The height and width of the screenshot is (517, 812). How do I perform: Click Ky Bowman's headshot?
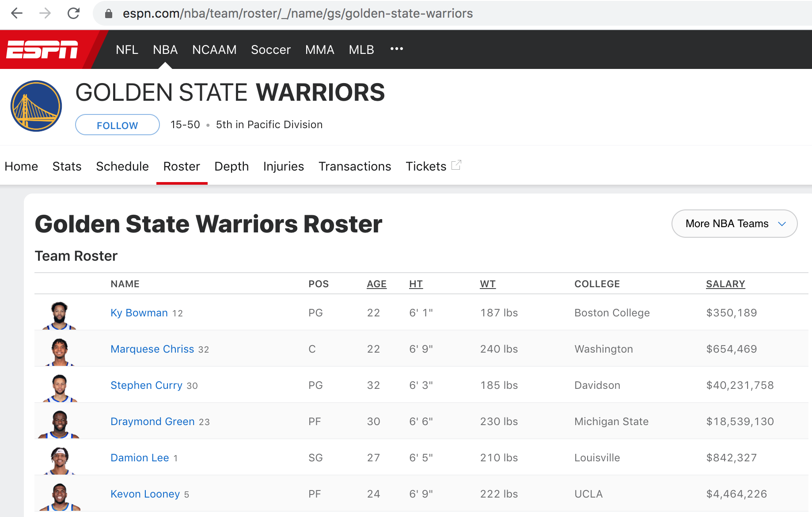click(60, 316)
